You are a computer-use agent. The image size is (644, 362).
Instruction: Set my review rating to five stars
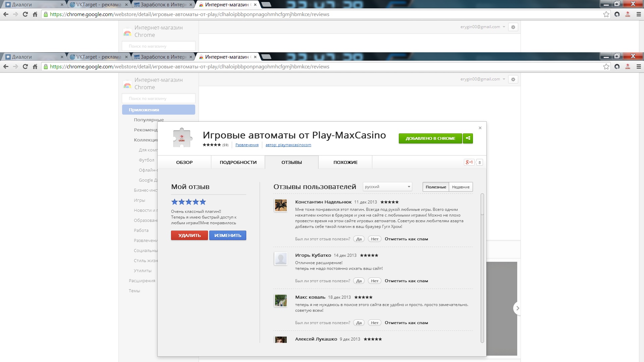click(x=203, y=202)
